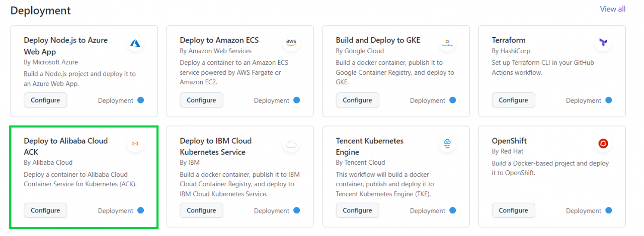644x236 pixels.
Task: Configure the Deploy to Amazon ECS workflow
Action: pos(201,100)
